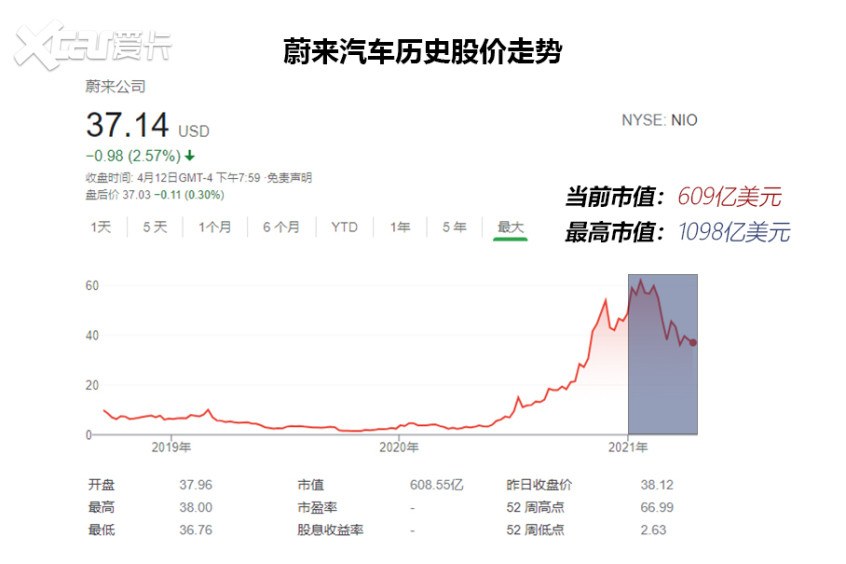
Task: Click the 40 y-axis label
Action: [x=92, y=335]
